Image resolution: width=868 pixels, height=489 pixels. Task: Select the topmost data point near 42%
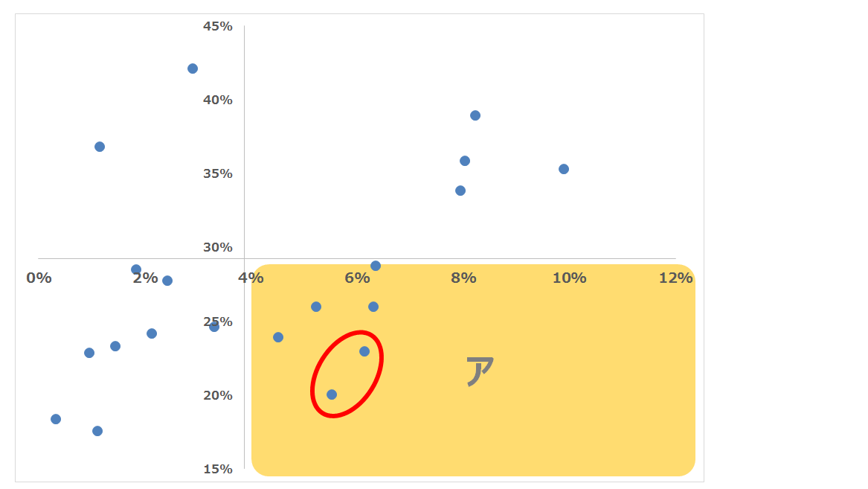click(x=193, y=68)
